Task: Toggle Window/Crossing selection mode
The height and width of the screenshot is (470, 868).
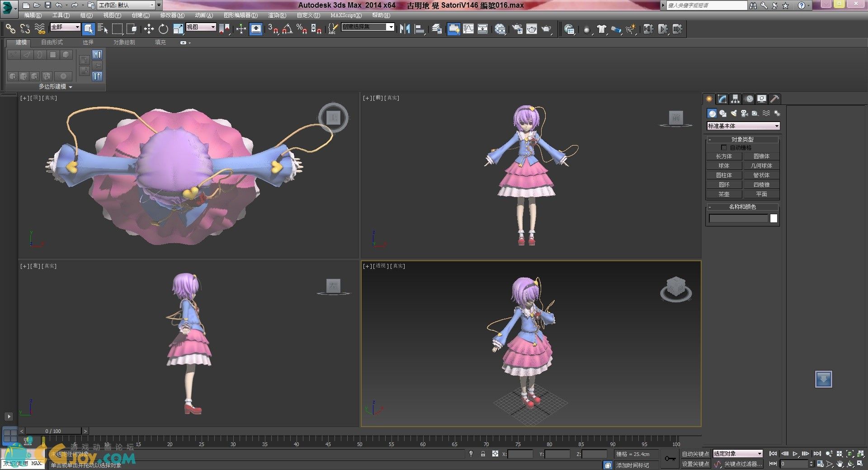Action: click(x=132, y=29)
